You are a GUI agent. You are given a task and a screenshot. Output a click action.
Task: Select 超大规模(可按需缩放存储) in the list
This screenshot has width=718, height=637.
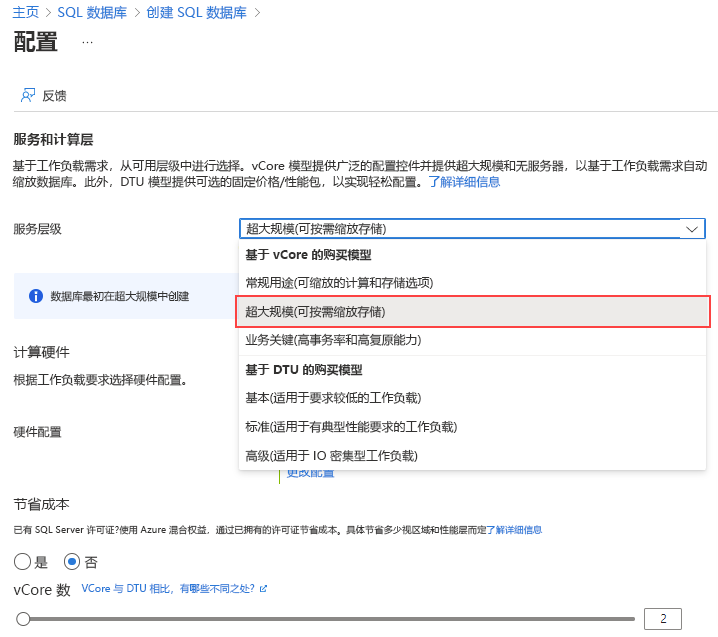pyautogui.click(x=473, y=311)
